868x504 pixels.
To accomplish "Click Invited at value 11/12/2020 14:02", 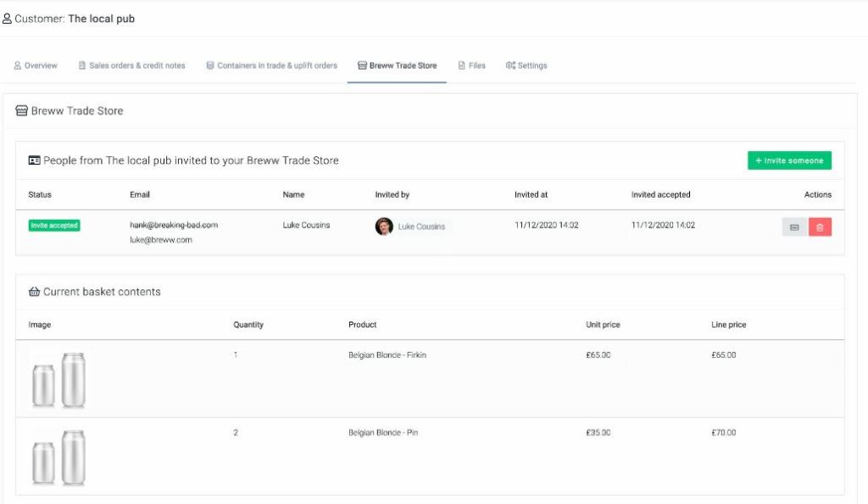I will click(x=547, y=225).
